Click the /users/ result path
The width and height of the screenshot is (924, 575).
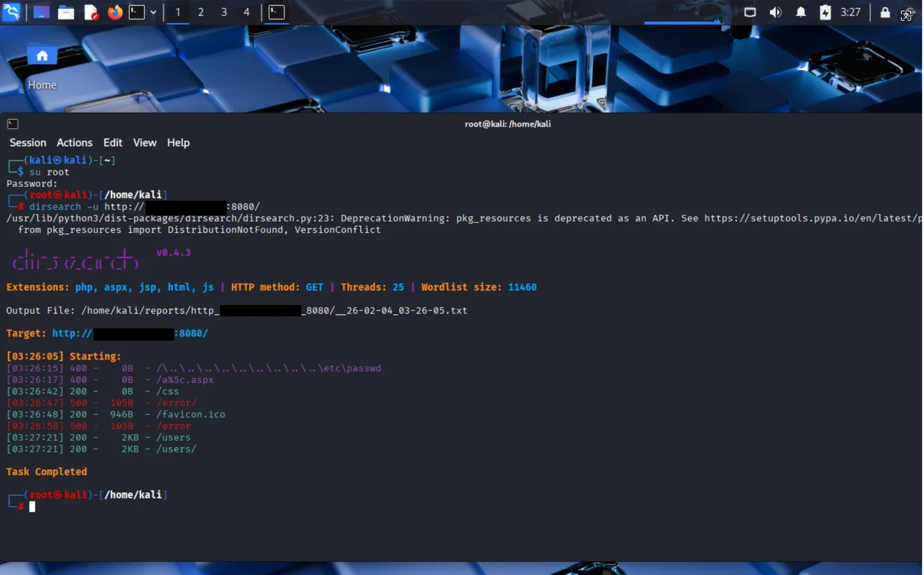(x=176, y=449)
